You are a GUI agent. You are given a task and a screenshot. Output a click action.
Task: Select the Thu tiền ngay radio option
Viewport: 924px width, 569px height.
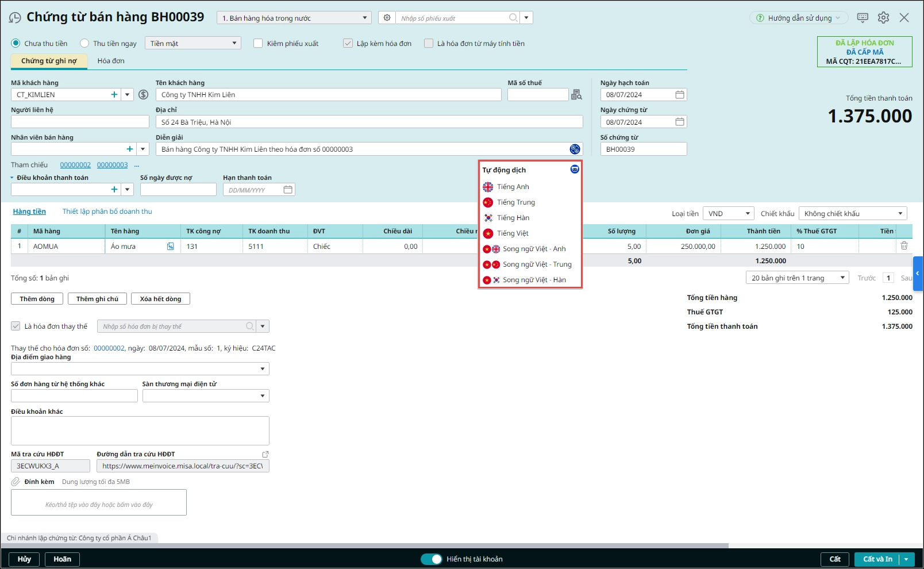(x=85, y=43)
